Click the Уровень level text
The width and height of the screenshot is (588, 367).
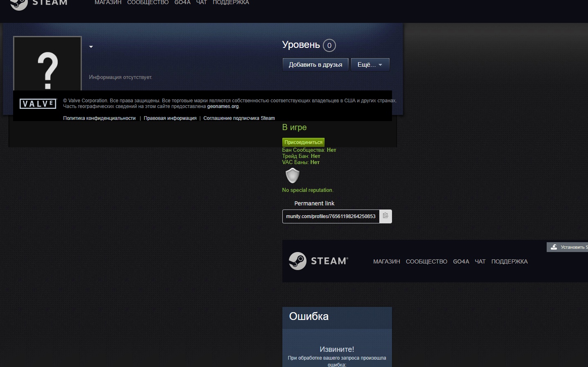[301, 45]
